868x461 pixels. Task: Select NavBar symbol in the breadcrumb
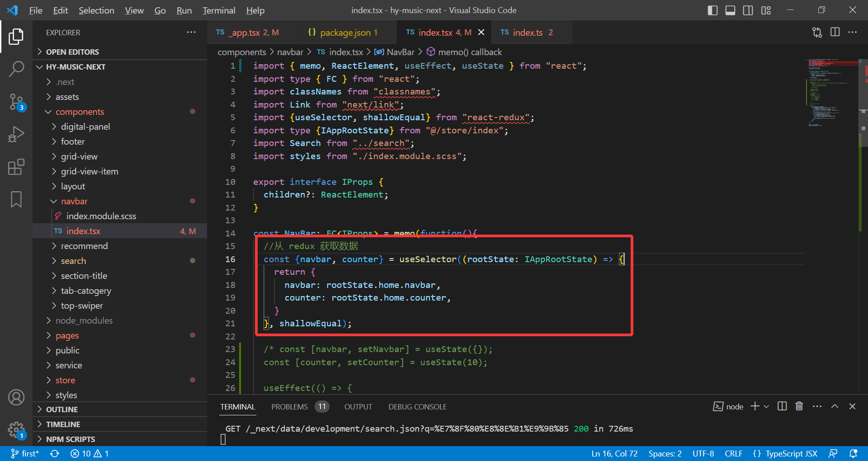394,52
